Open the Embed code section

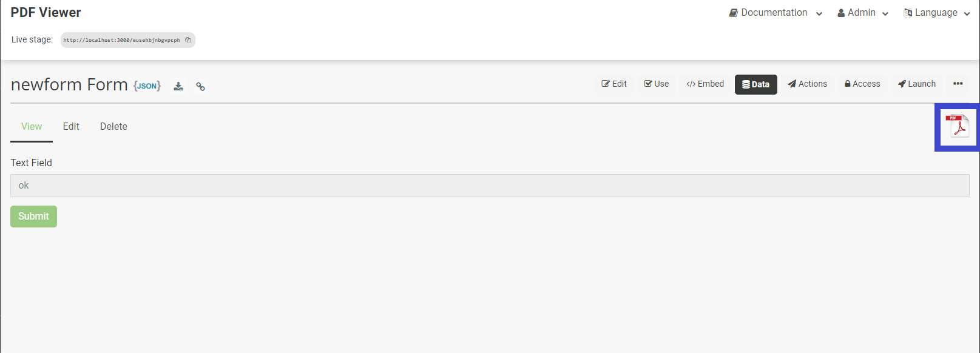point(705,84)
